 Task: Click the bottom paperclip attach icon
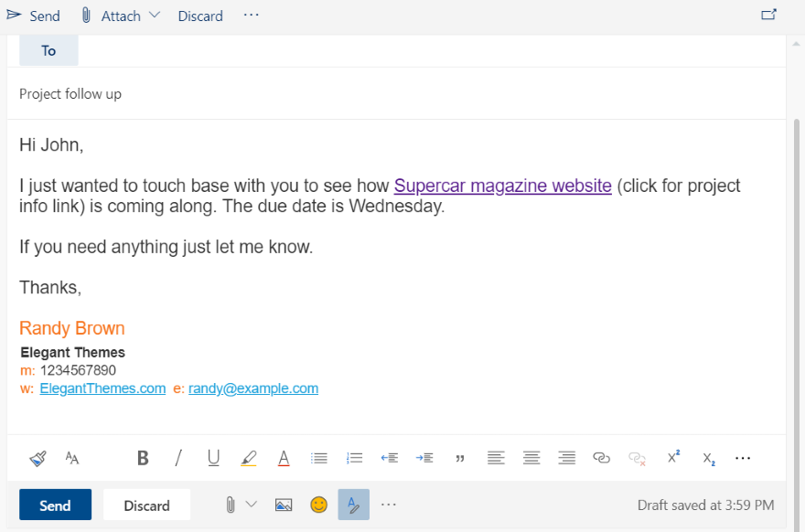(x=231, y=505)
